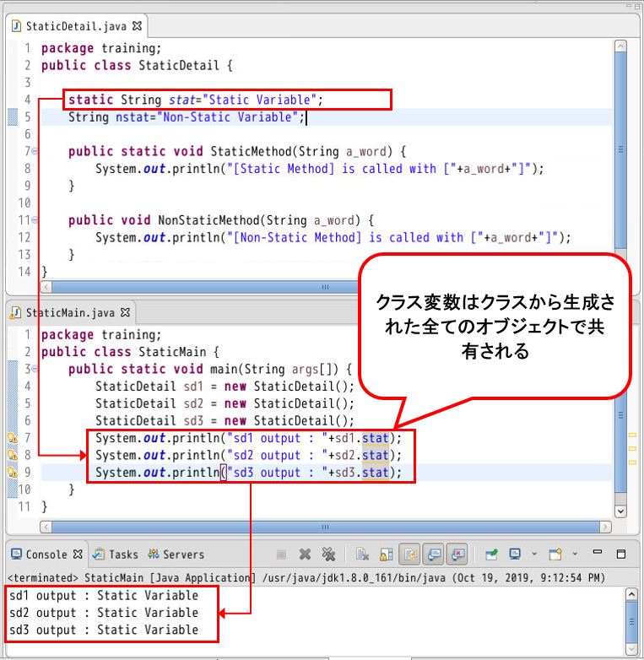Collapse main method fold at line 3

tap(35, 369)
